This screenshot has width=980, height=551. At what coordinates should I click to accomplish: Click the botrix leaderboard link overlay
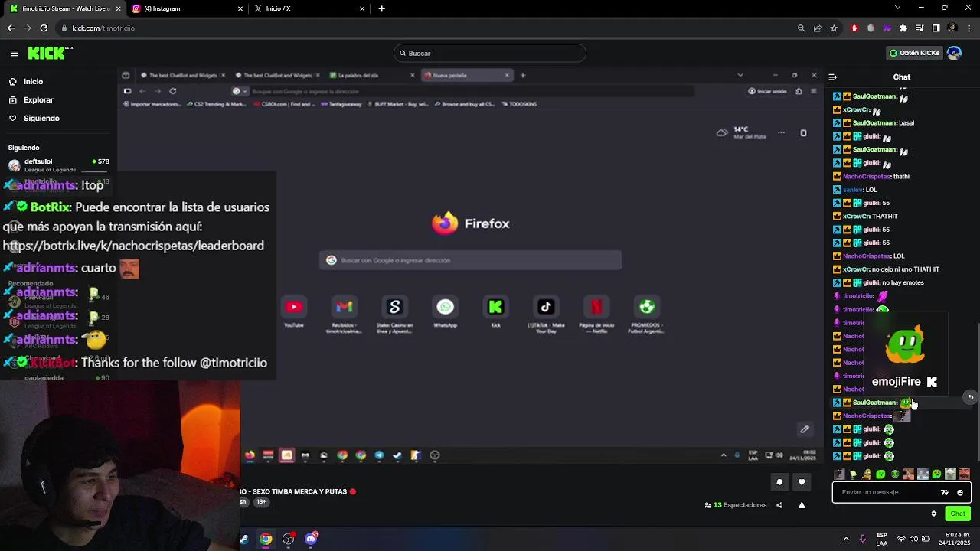(133, 246)
